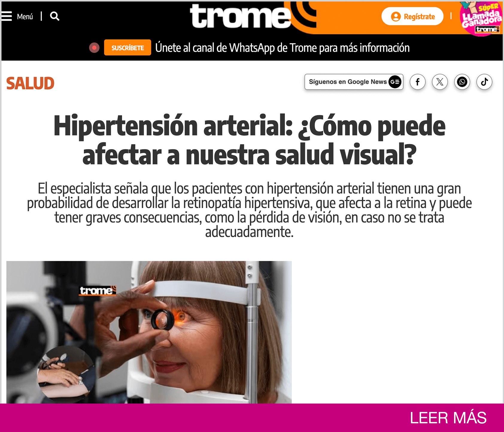The height and width of the screenshot is (432, 504).
Task: Share article on Facebook
Action: [418, 82]
